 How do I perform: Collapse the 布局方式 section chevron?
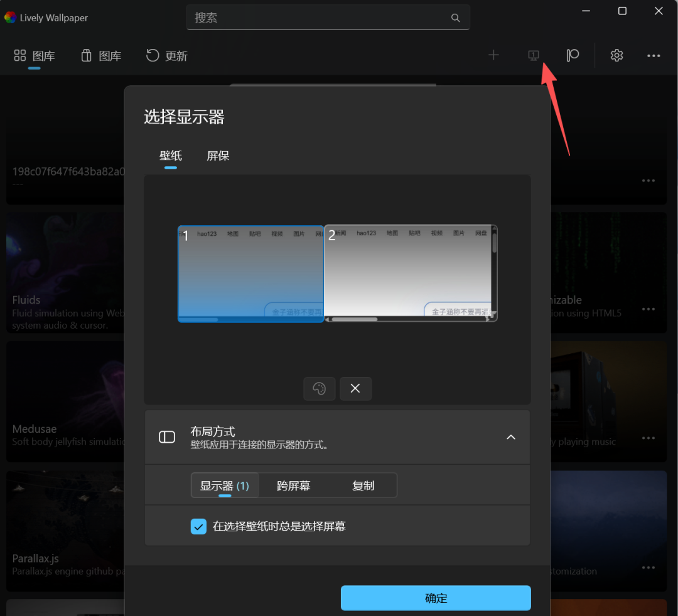coord(510,437)
